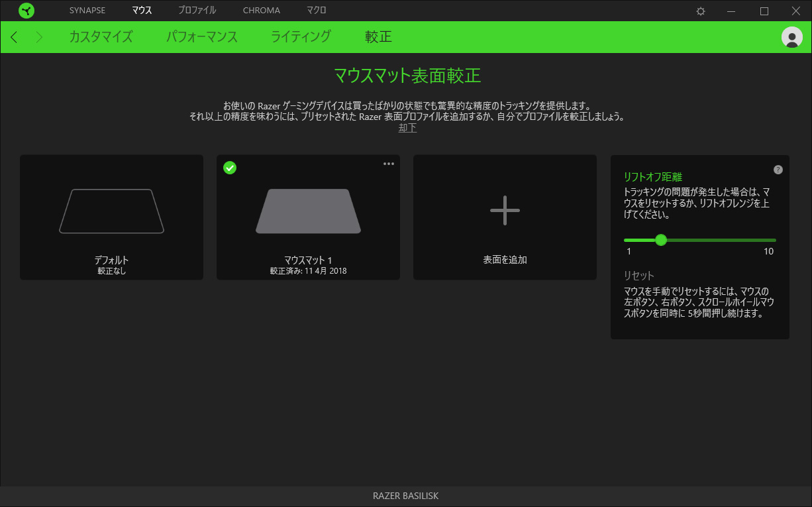Click the 表面を追加 label
Viewport: 812px width, 507px height.
[505, 260]
